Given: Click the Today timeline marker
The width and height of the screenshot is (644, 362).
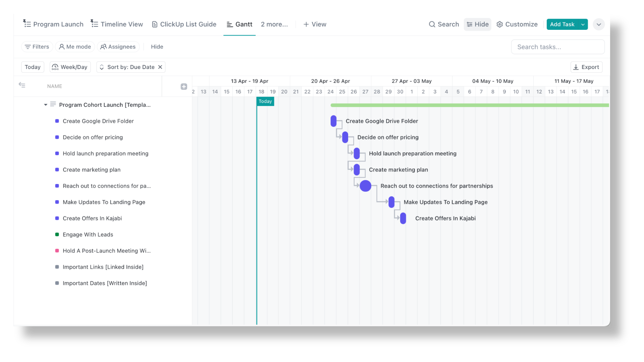Looking at the screenshot, I should [x=265, y=101].
